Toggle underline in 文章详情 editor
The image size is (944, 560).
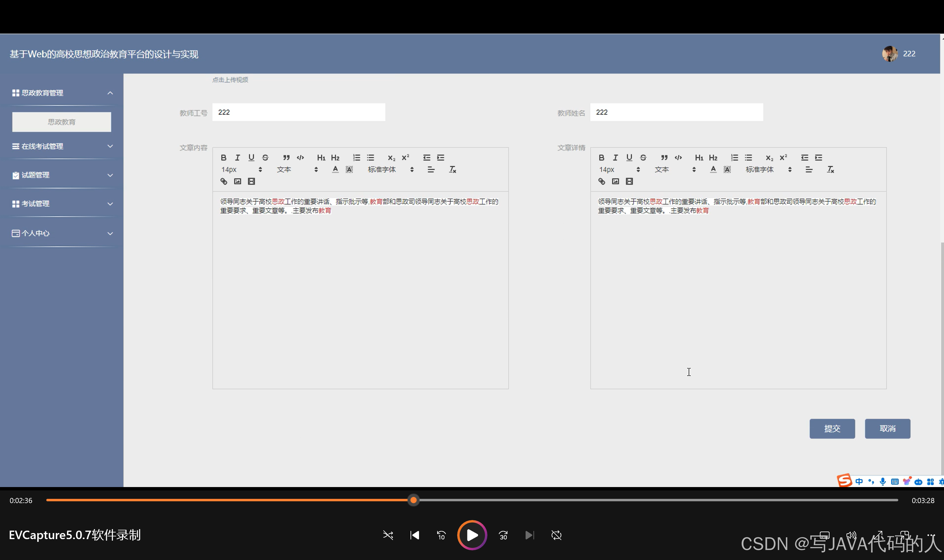629,158
